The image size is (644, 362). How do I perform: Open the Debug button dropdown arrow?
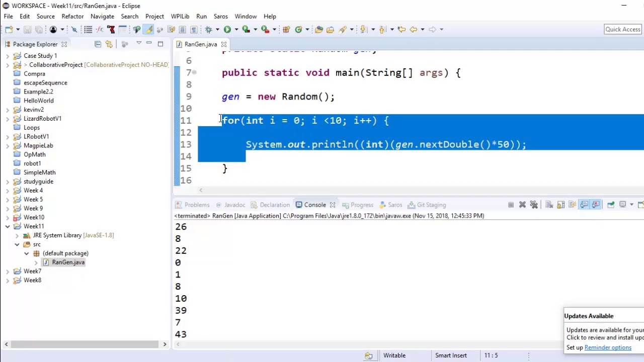[x=217, y=29]
